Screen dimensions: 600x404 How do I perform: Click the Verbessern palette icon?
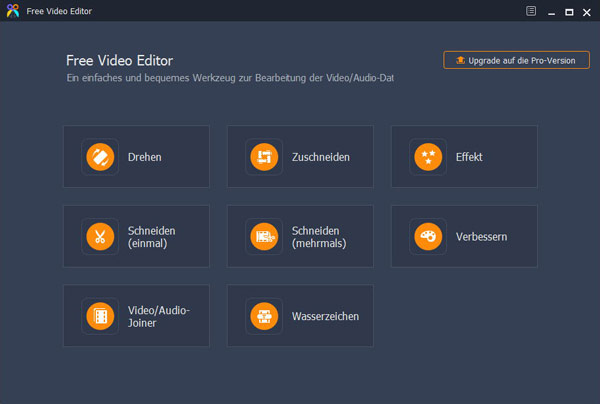tap(428, 236)
